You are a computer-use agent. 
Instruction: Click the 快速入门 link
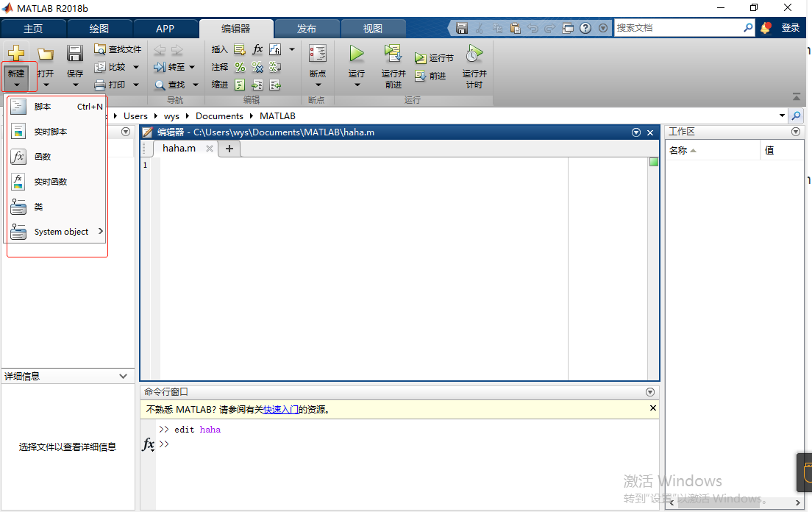tap(281, 410)
